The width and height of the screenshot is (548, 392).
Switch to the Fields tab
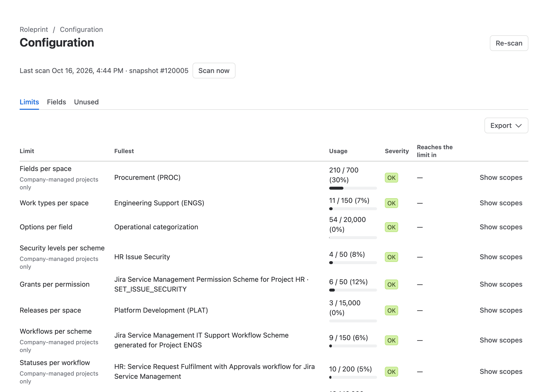pyautogui.click(x=56, y=102)
